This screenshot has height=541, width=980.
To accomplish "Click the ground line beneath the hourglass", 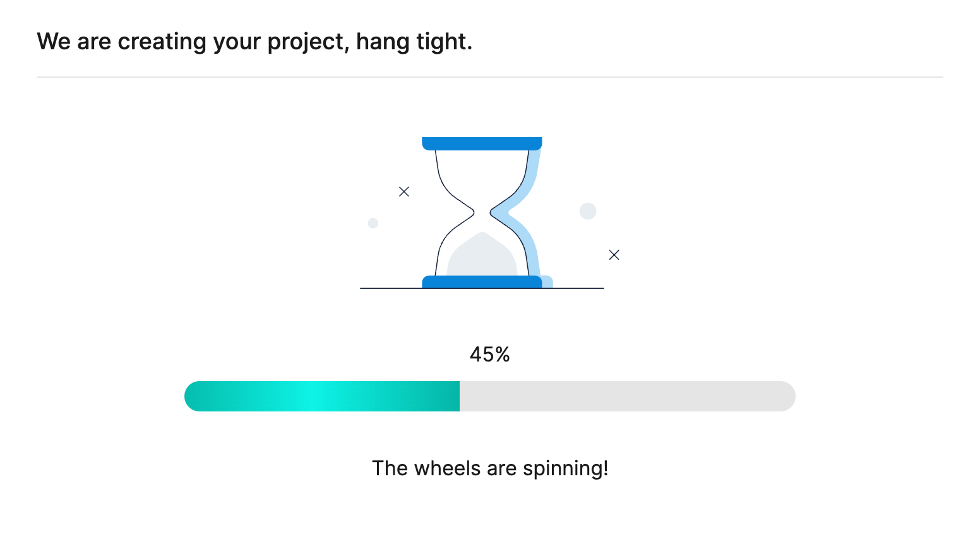I will coord(482,288).
